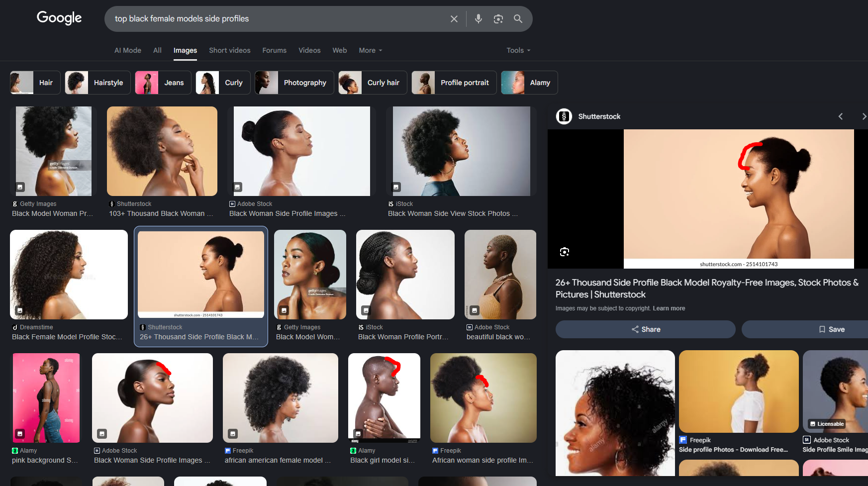Open search by image camera icon

point(498,19)
